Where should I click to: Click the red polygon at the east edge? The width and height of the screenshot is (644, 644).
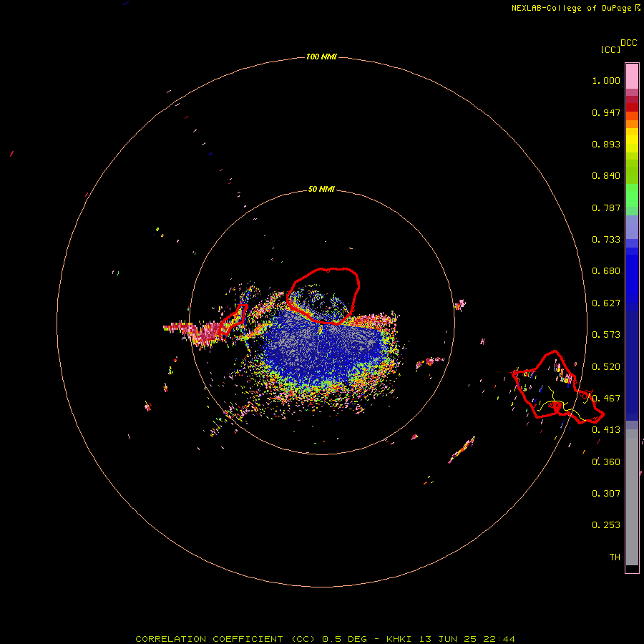point(557,387)
